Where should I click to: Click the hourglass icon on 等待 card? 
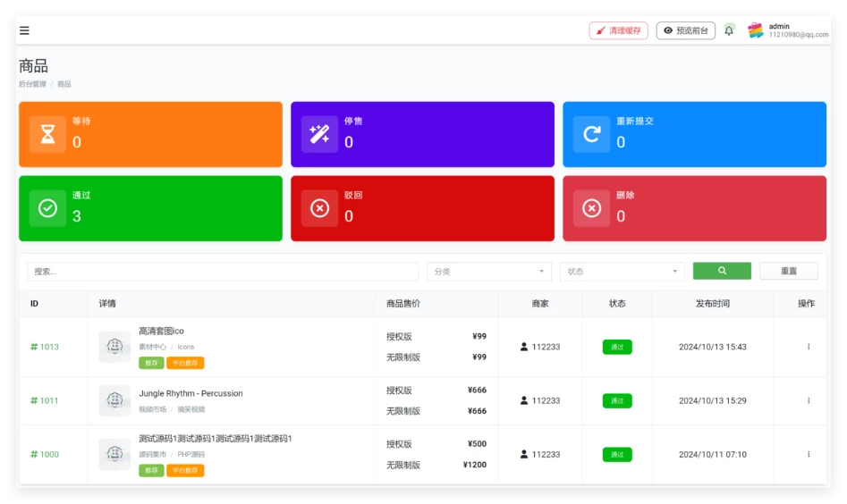pos(48,134)
